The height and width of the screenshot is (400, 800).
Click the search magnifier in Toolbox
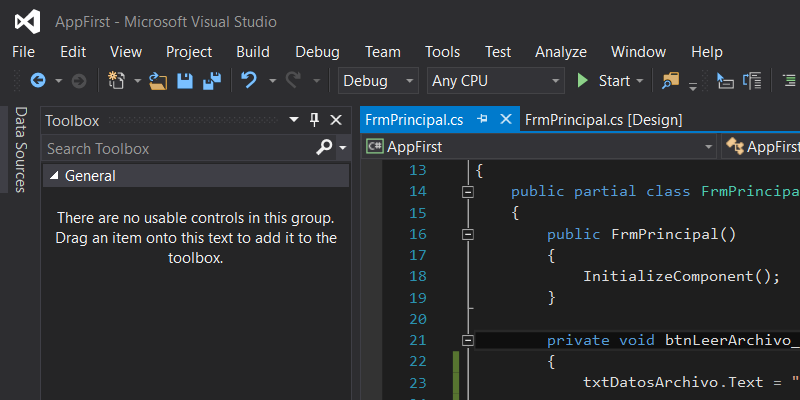[323, 148]
